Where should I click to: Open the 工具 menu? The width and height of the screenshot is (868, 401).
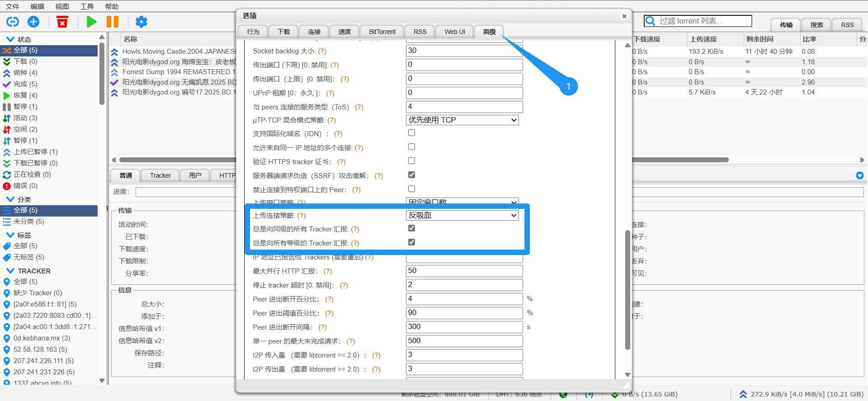pos(87,6)
